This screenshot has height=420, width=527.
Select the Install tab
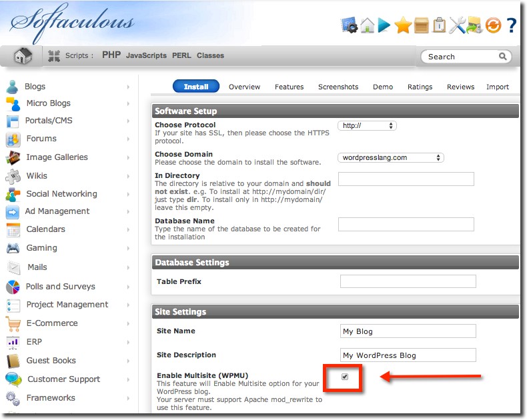[x=196, y=87]
